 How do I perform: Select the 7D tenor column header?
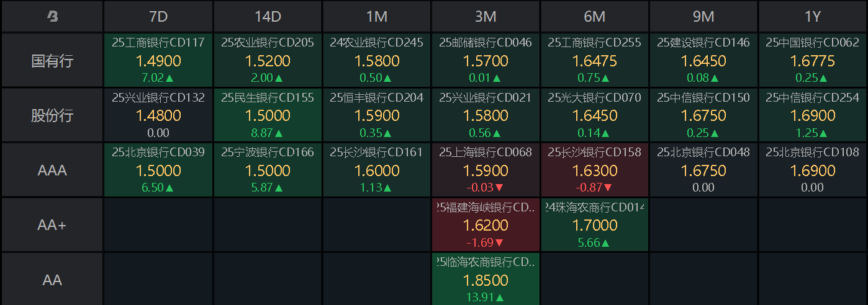click(158, 17)
